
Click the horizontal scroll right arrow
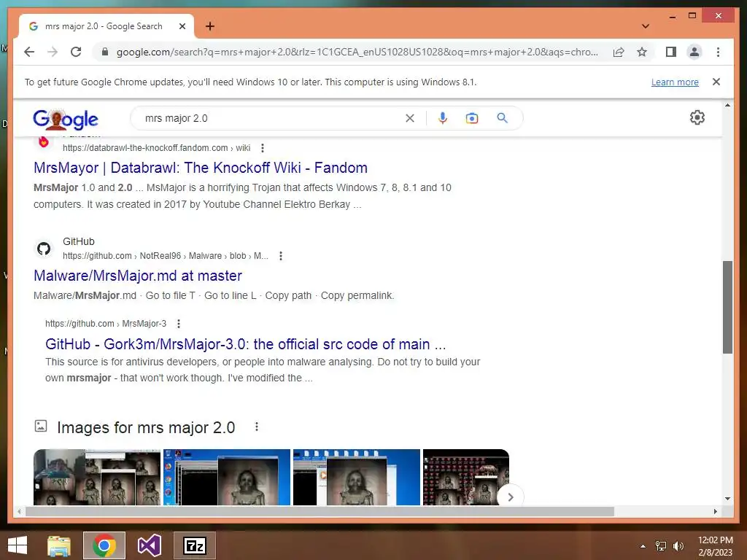point(715,511)
